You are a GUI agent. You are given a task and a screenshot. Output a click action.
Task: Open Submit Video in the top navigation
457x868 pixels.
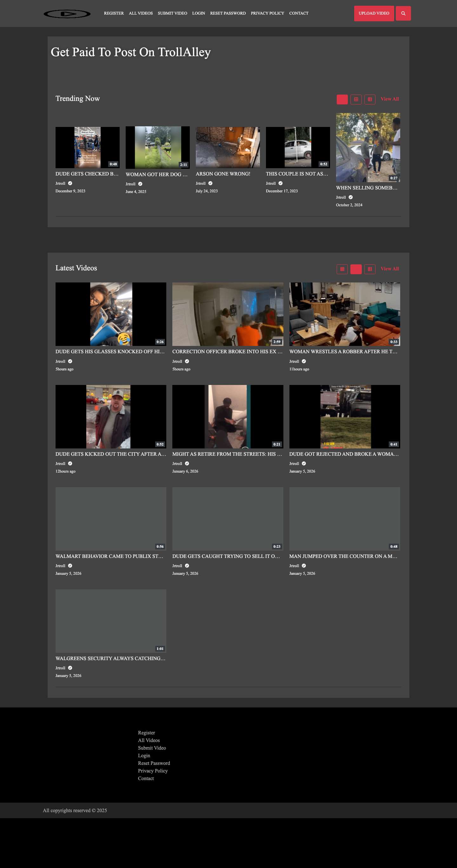[x=172, y=13]
